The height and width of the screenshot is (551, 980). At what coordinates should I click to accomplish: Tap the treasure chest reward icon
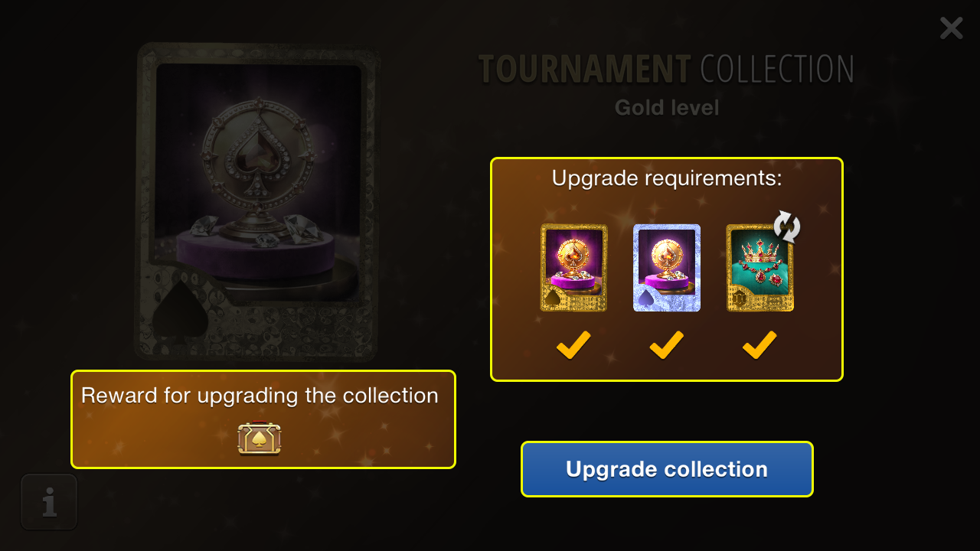260,439
